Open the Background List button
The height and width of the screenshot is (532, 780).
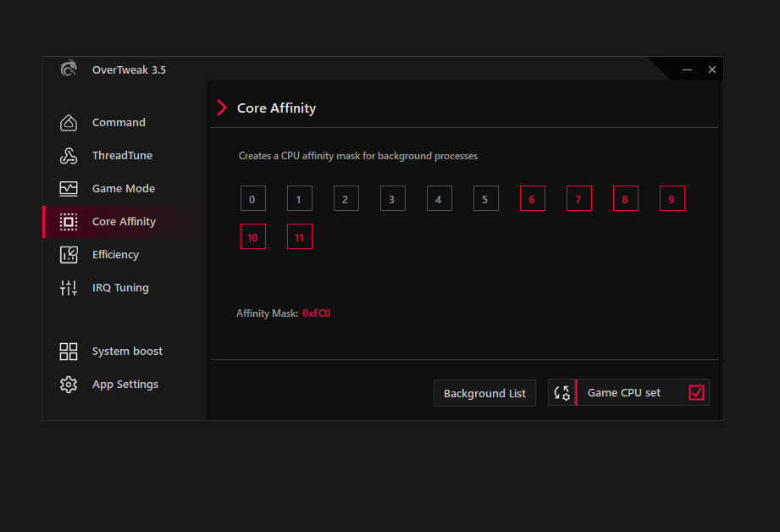coord(484,393)
